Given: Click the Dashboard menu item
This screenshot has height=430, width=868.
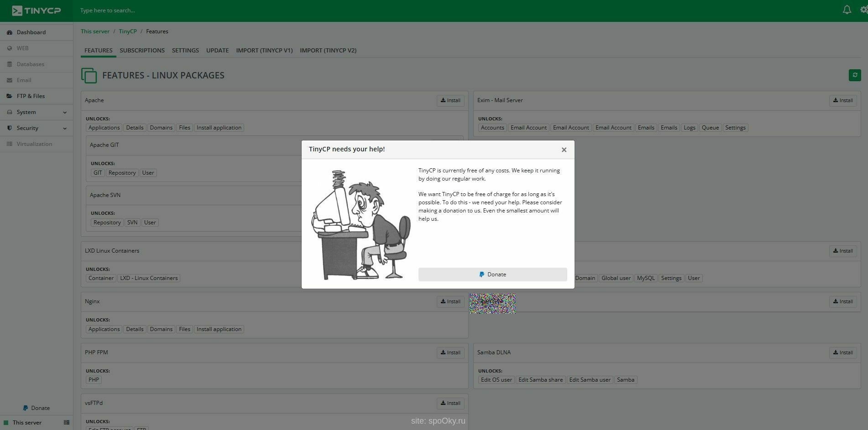Looking at the screenshot, I should (37, 32).
